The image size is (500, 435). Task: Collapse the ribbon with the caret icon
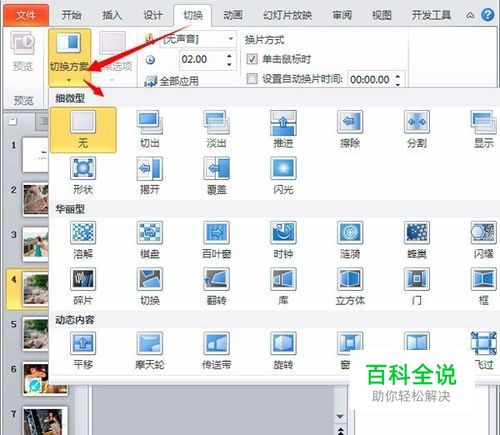pos(470,15)
